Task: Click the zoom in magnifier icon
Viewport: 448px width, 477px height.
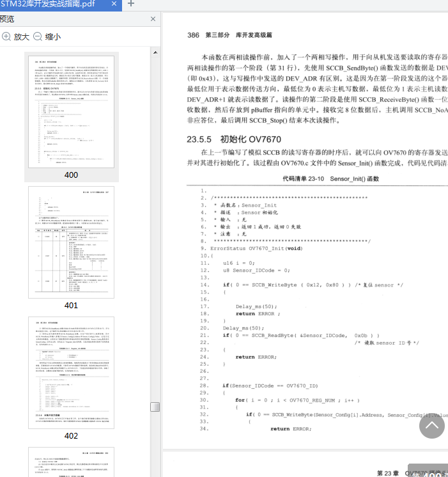Action: 6,36
